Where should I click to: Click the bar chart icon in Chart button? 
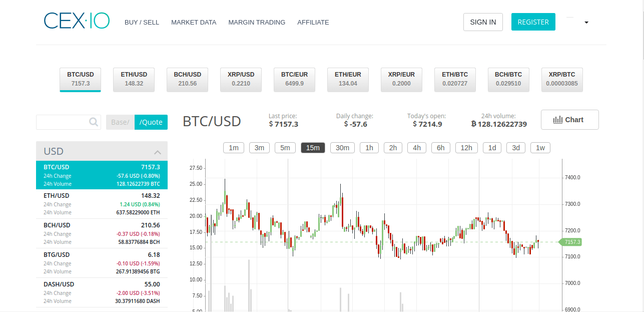pyautogui.click(x=558, y=120)
